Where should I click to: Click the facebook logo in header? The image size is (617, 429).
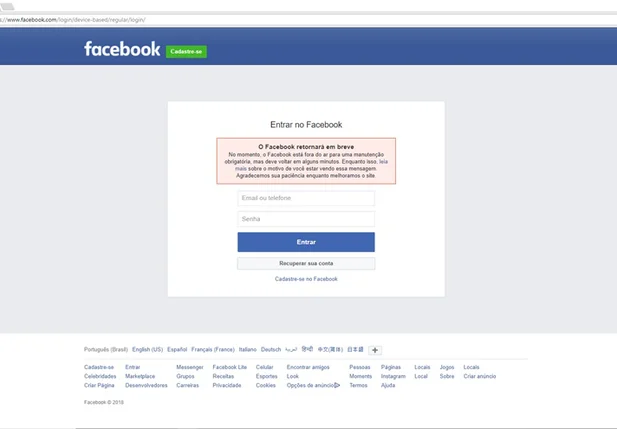pyautogui.click(x=122, y=49)
